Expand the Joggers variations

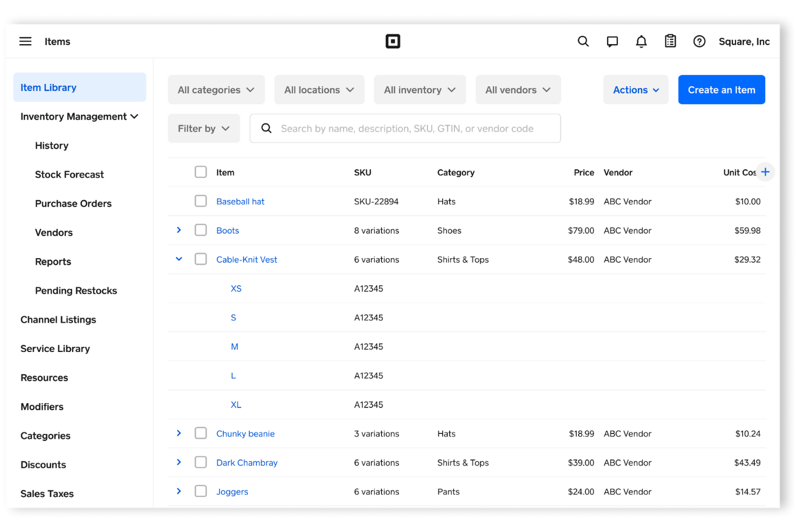(179, 491)
